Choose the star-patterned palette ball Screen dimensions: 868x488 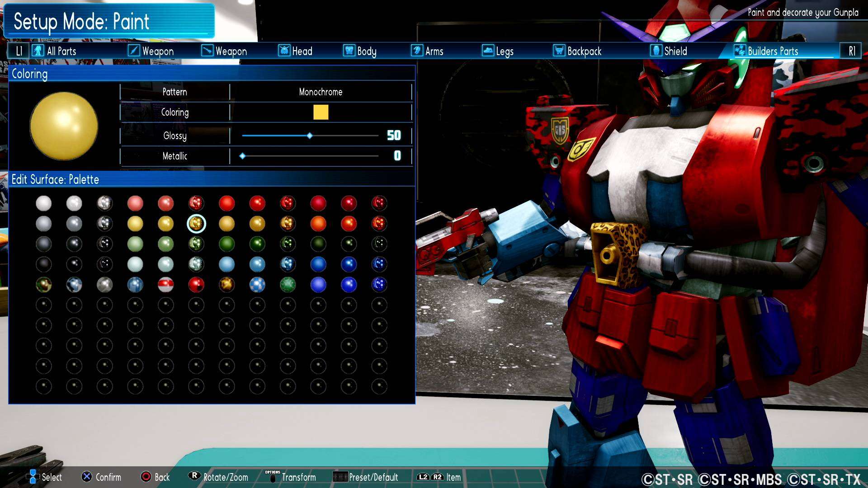(x=226, y=285)
